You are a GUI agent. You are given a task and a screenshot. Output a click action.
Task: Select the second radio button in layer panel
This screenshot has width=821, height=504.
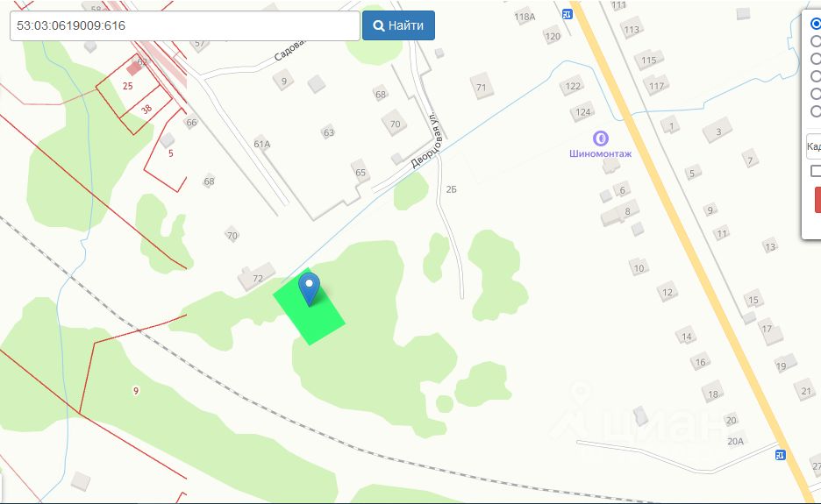click(x=815, y=41)
